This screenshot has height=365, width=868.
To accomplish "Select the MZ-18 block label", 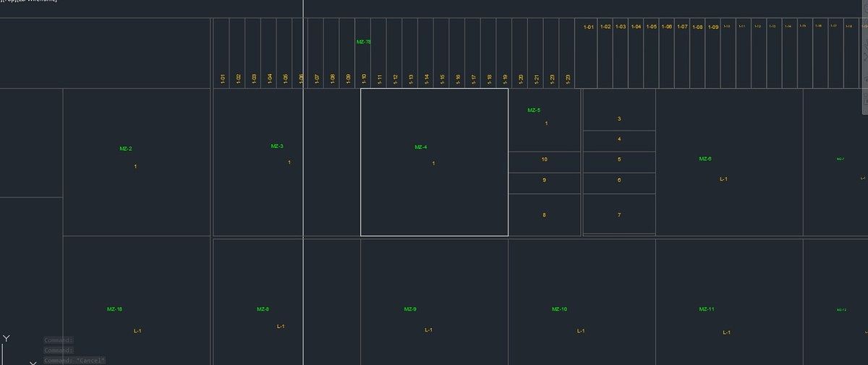I will click(x=114, y=309).
